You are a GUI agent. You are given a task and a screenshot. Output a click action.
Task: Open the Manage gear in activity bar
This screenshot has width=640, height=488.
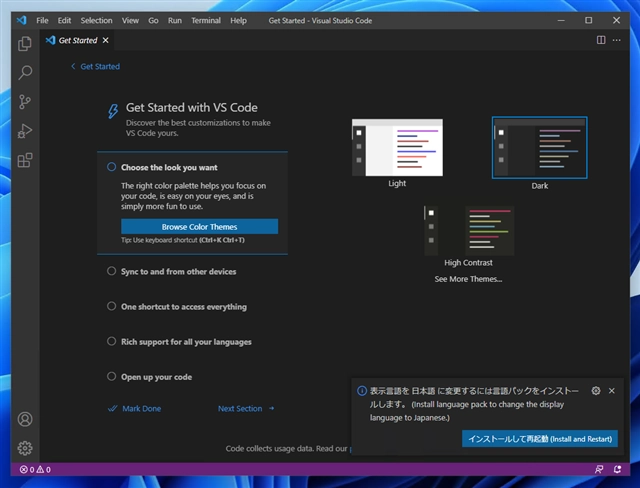click(25, 448)
